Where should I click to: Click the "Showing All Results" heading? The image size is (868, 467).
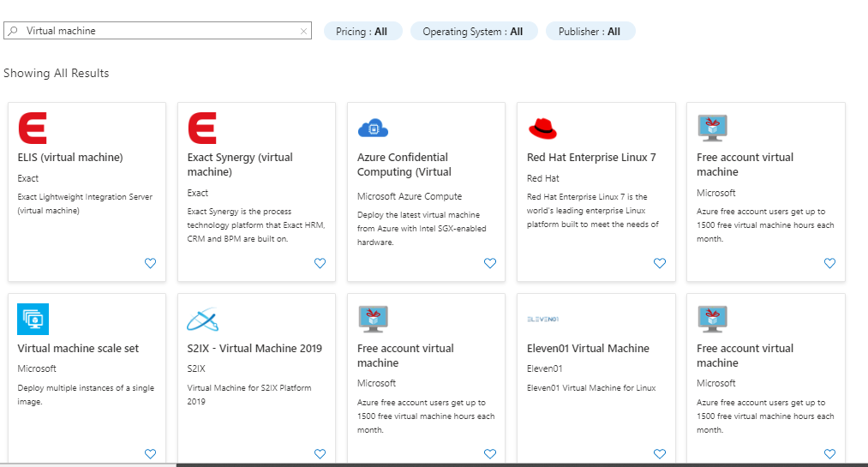(56, 73)
